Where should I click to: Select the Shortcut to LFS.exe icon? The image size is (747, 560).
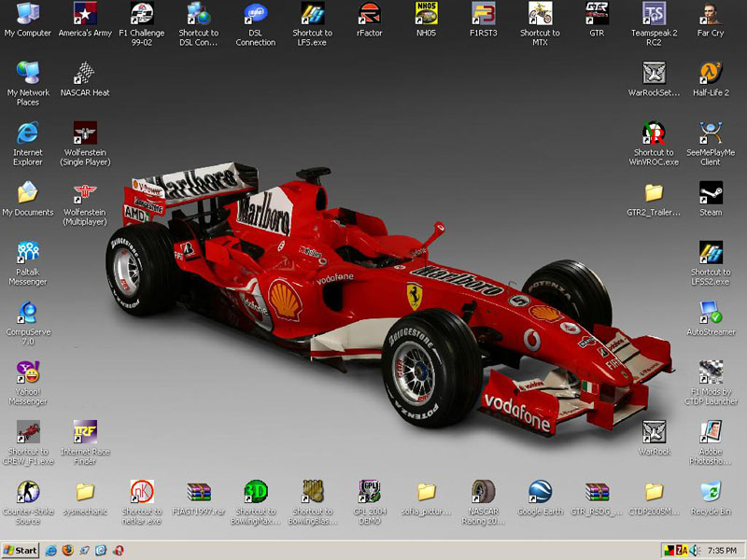312,24
